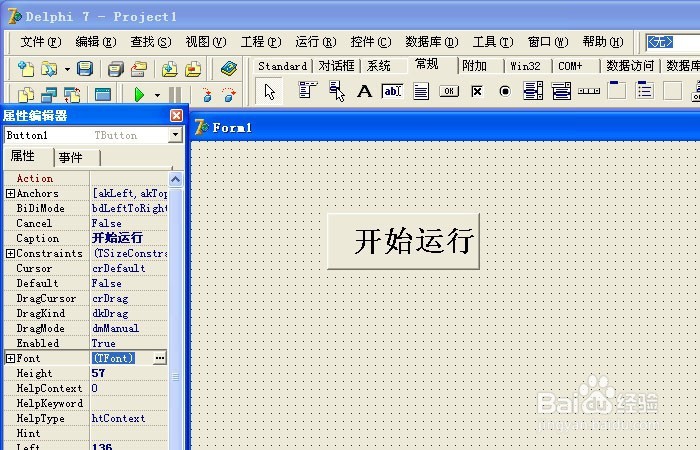
Task: Click the New Form toolbar icon
Action: point(103,95)
